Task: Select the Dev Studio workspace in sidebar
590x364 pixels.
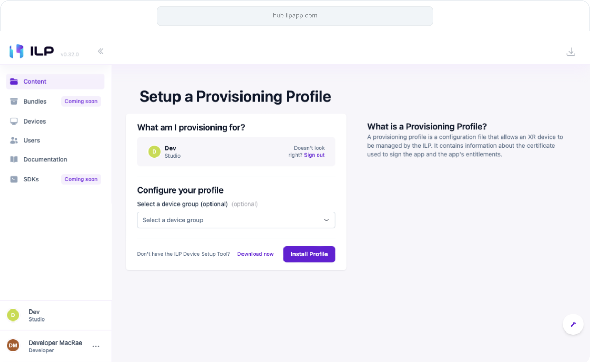Action: click(x=36, y=315)
